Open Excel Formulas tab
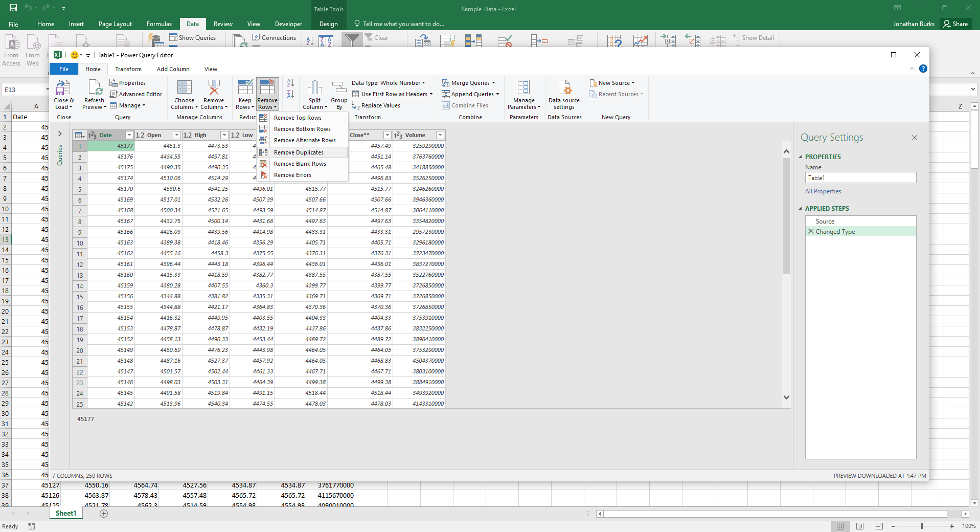Viewport: 980px width, 532px height. [x=159, y=24]
